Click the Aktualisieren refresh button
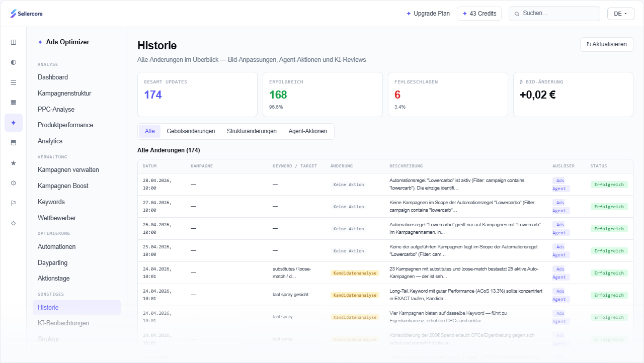 [606, 44]
